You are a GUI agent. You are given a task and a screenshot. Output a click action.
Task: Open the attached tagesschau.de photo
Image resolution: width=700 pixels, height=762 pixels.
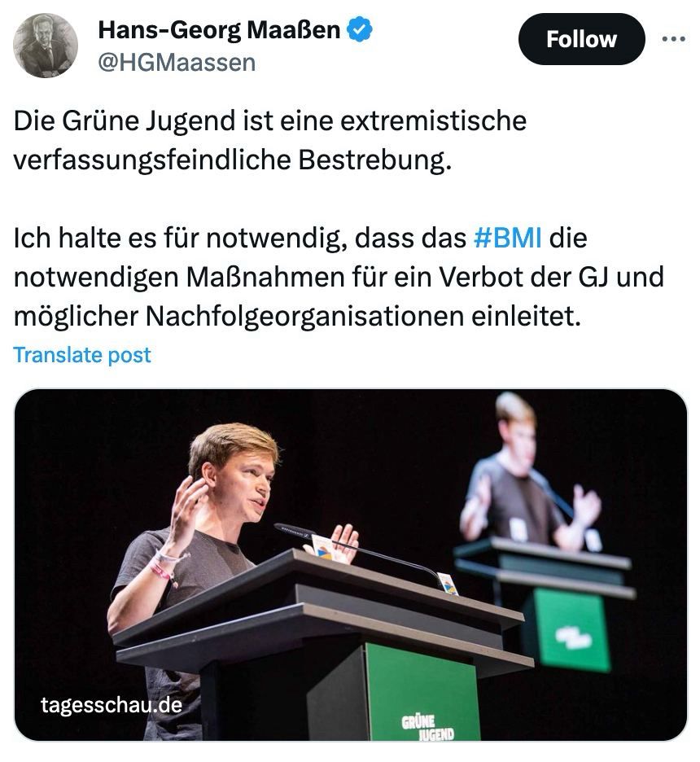[350, 565]
